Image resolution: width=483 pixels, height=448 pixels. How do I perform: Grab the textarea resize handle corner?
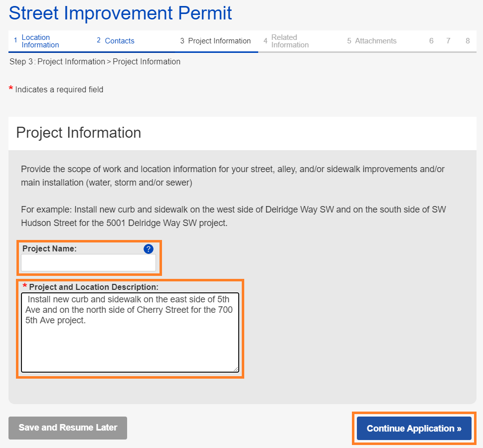tap(236, 369)
